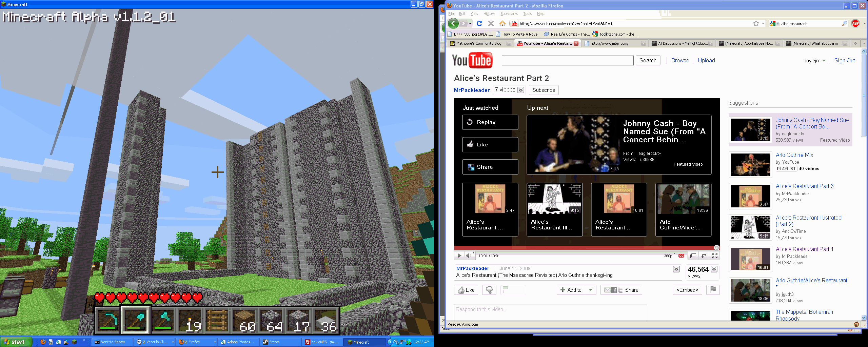868x347 pixels.
Task: Mute the video with the speaker icon
Action: tap(469, 256)
